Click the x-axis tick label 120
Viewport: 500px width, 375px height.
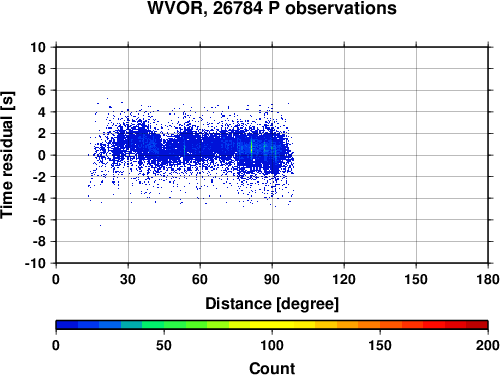tap(344, 279)
